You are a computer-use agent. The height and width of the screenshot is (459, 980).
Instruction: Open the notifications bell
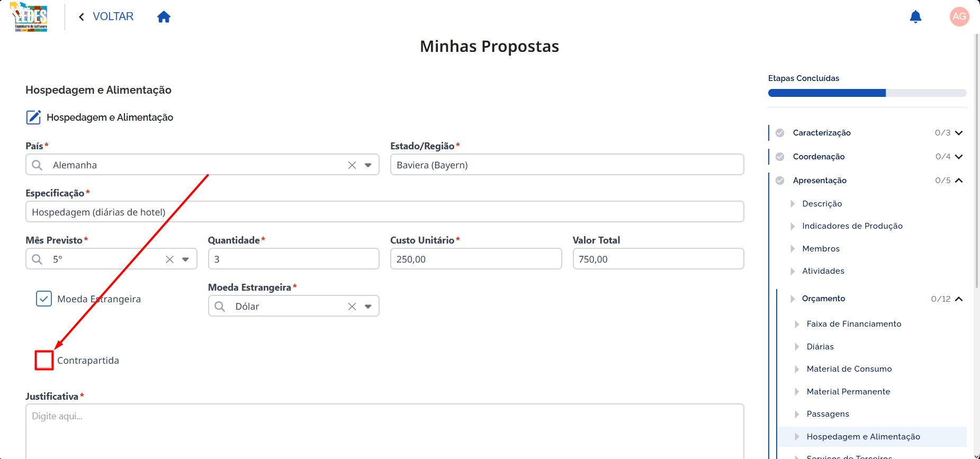click(915, 17)
